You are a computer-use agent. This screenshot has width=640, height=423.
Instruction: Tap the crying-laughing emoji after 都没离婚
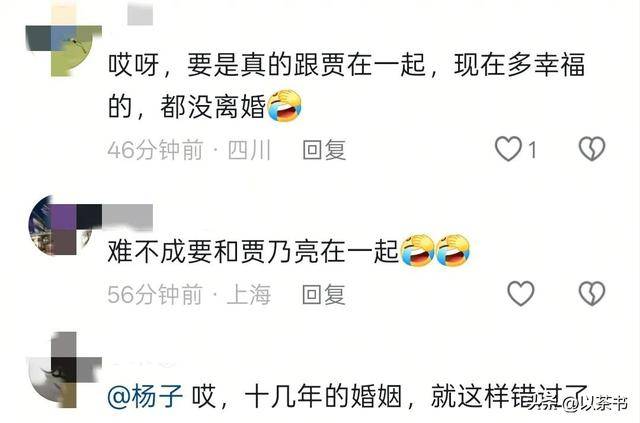pos(284,106)
